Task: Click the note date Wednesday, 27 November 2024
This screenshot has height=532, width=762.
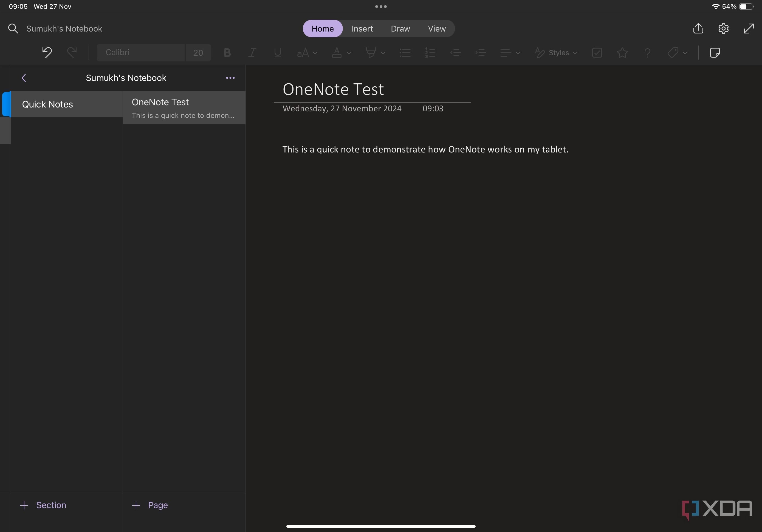Action: click(x=342, y=109)
